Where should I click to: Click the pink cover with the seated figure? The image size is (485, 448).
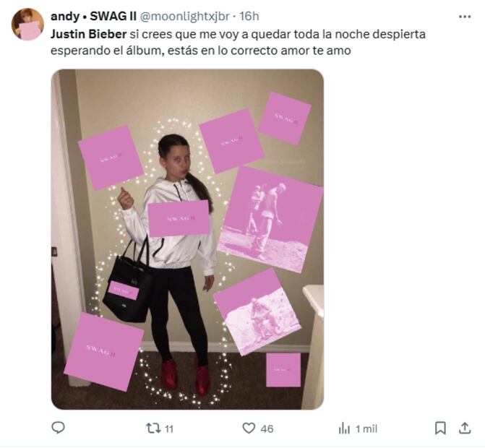click(x=257, y=312)
